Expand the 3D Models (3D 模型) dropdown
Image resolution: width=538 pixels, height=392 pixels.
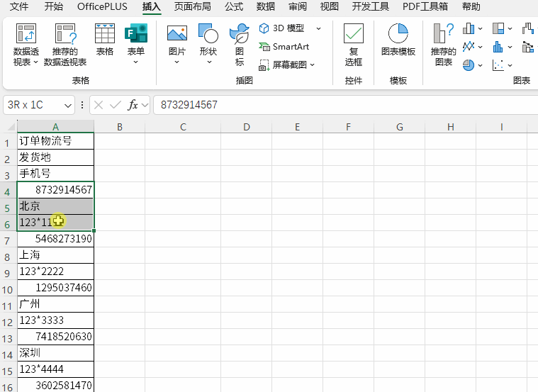point(318,28)
